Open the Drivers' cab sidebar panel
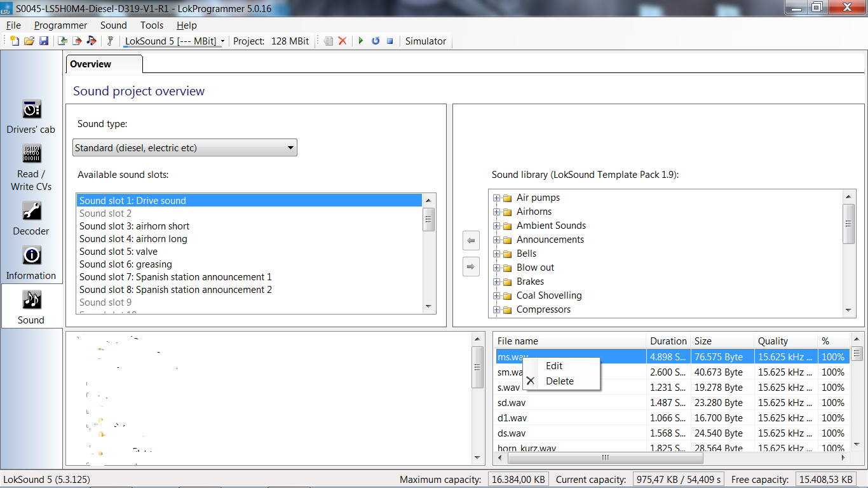 (31, 116)
